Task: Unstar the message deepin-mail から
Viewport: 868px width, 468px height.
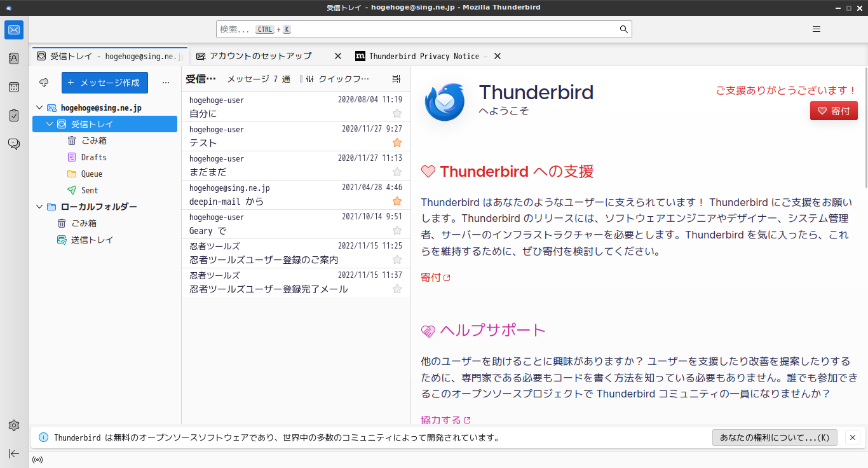Action: click(397, 201)
